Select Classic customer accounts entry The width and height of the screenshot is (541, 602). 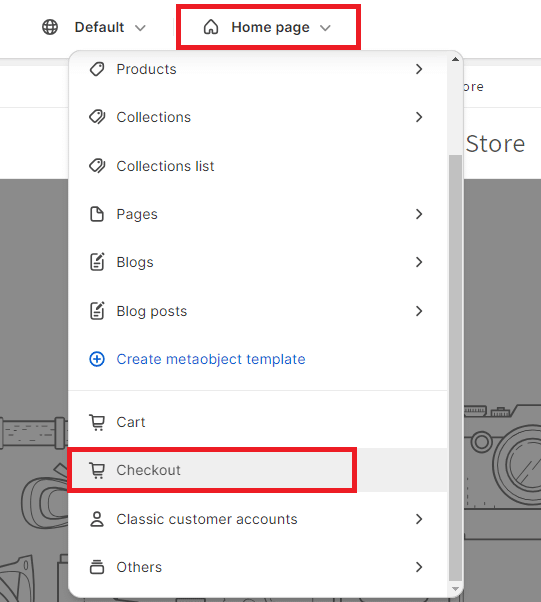[x=258, y=519]
